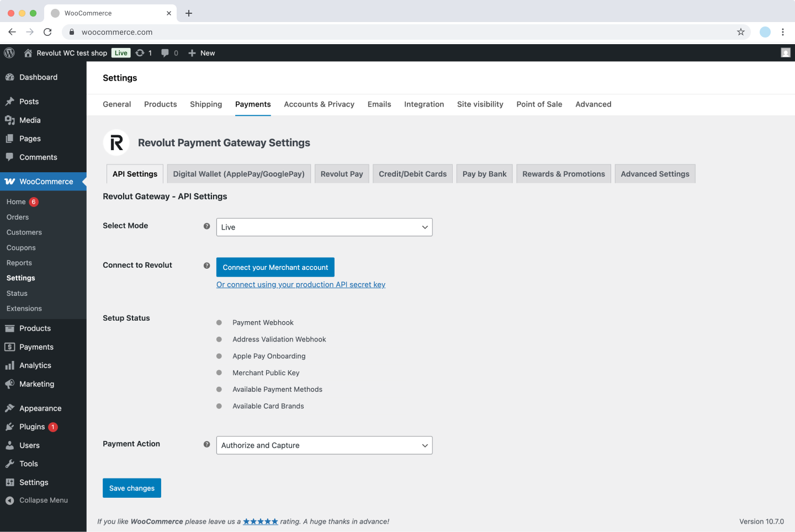Click the Posts pin icon
The image size is (795, 532).
click(x=9, y=102)
